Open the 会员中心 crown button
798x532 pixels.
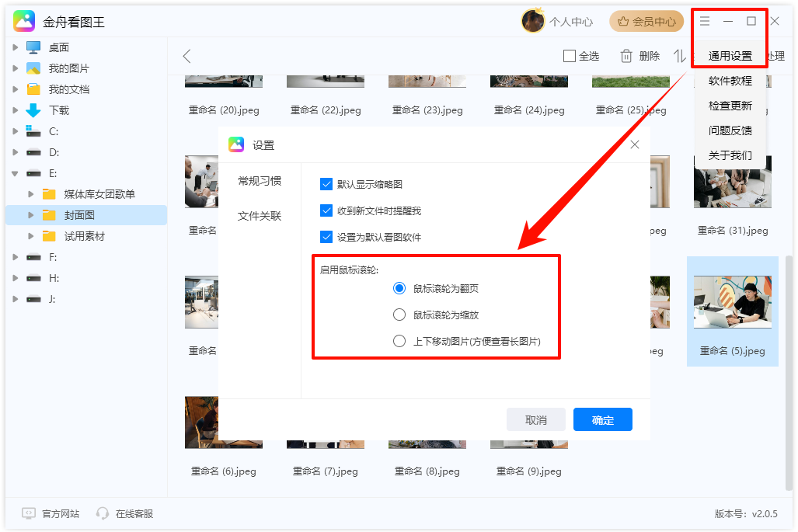[x=646, y=22]
